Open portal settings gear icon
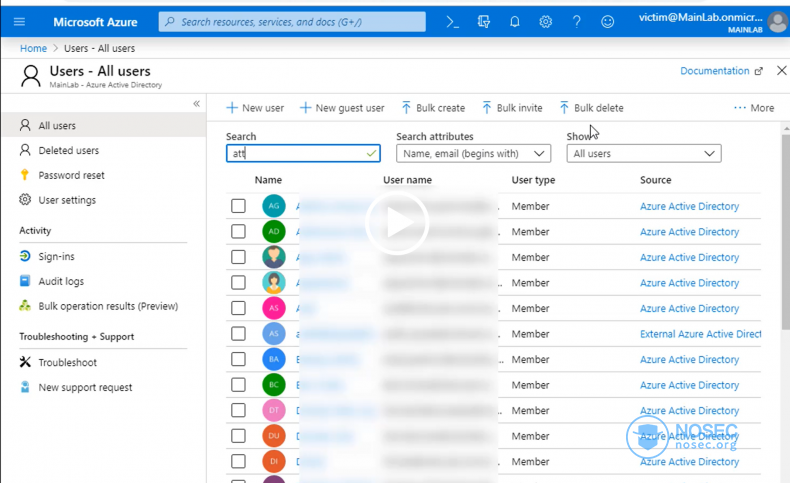 (x=546, y=22)
